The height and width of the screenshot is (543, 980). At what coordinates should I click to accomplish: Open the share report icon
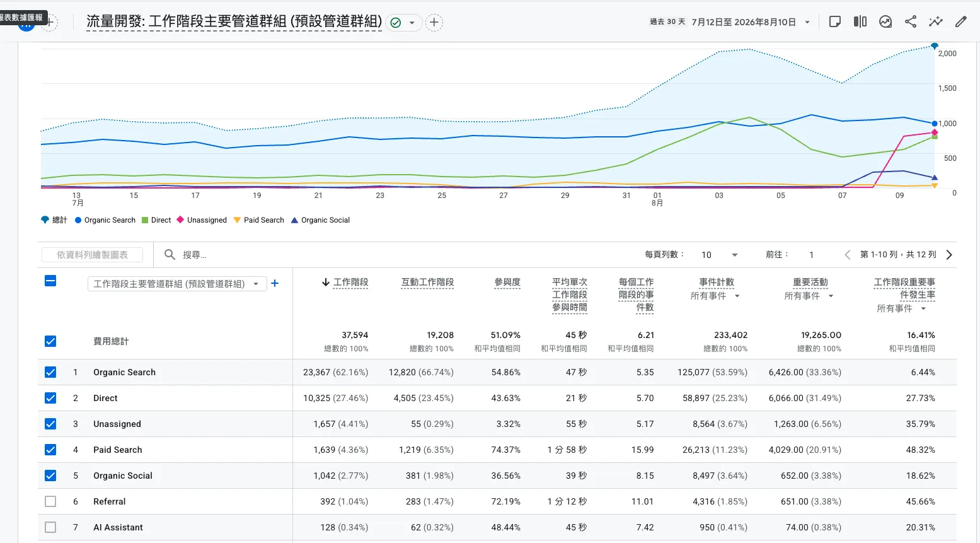[x=911, y=22]
